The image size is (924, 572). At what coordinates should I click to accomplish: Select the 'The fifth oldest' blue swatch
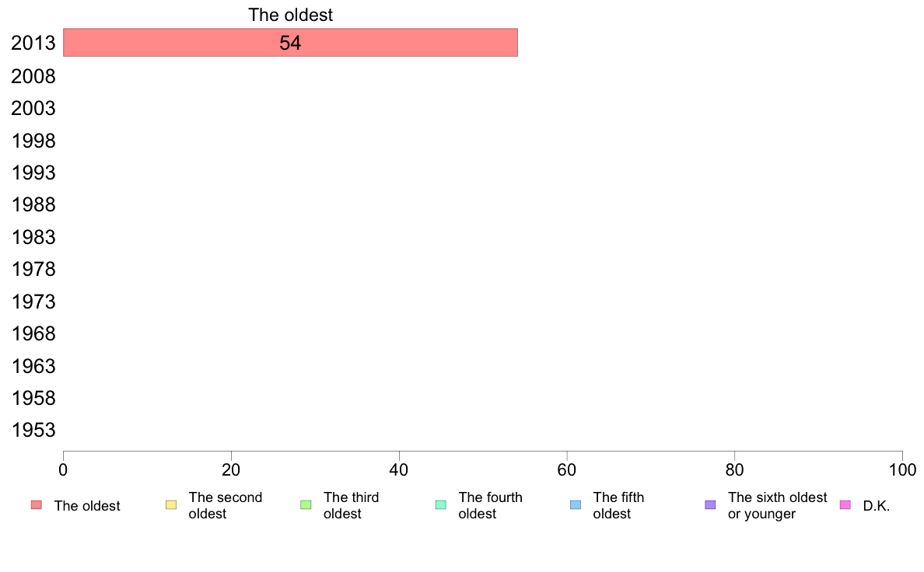pyautogui.click(x=576, y=505)
